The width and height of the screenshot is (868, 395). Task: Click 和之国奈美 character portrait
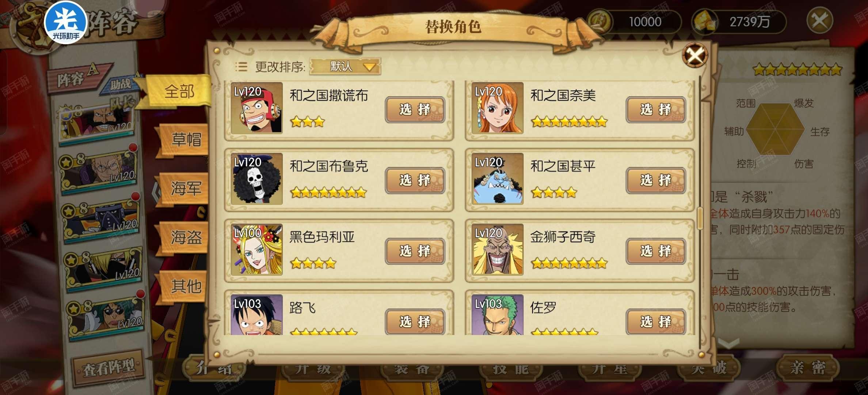pos(498,108)
